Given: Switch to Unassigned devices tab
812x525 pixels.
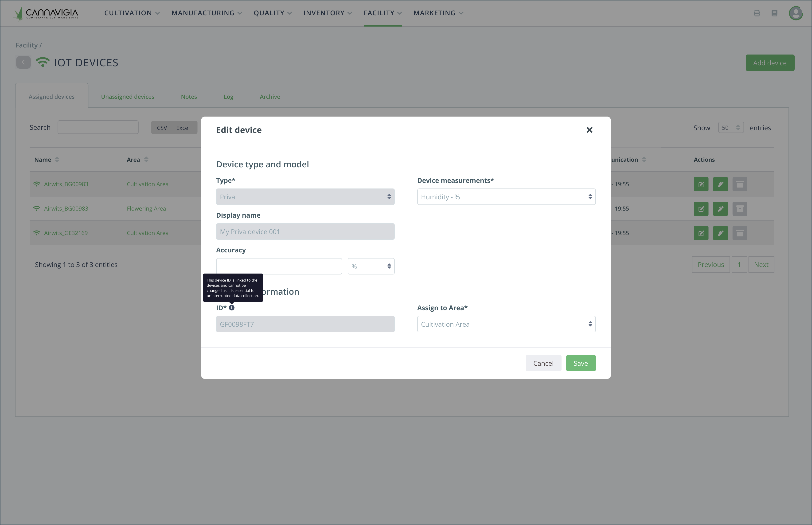Looking at the screenshot, I should tap(127, 97).
